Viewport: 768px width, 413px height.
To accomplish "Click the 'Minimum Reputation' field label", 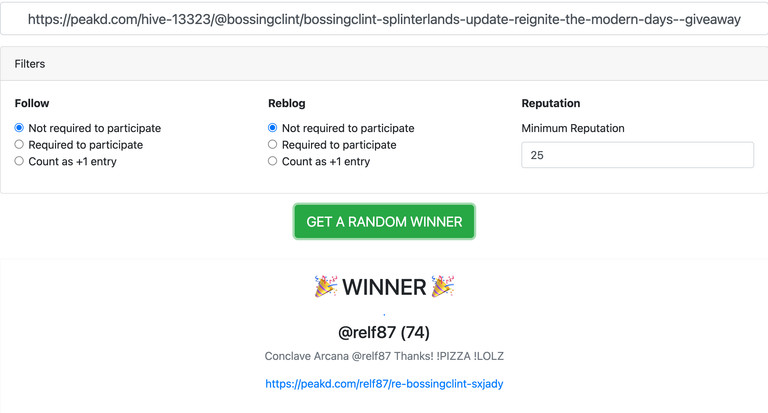I will (573, 128).
